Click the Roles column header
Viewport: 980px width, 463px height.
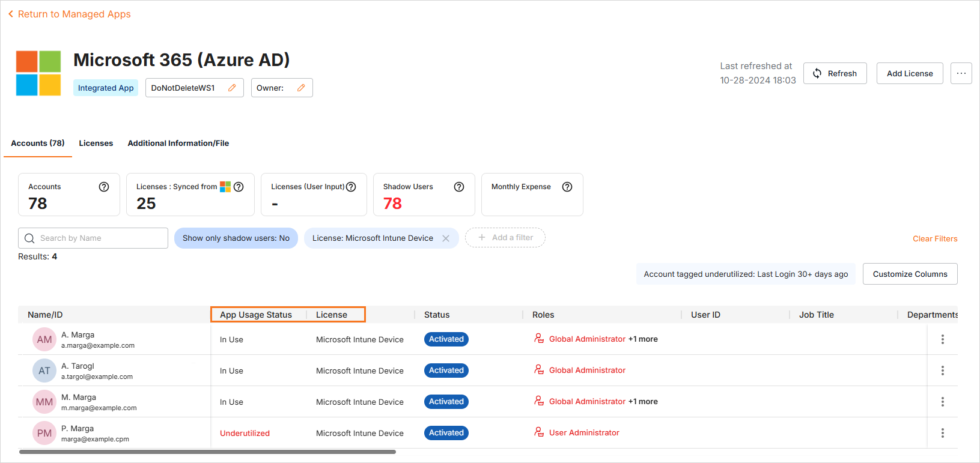click(x=543, y=315)
